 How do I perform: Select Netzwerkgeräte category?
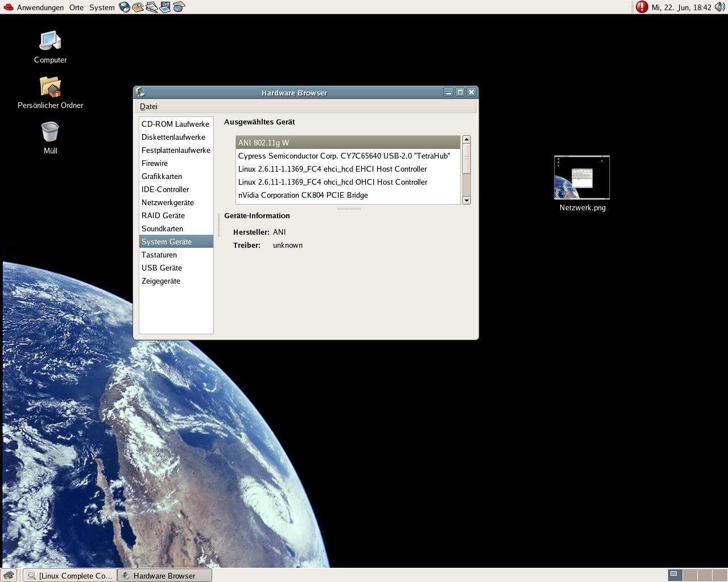coord(176,202)
